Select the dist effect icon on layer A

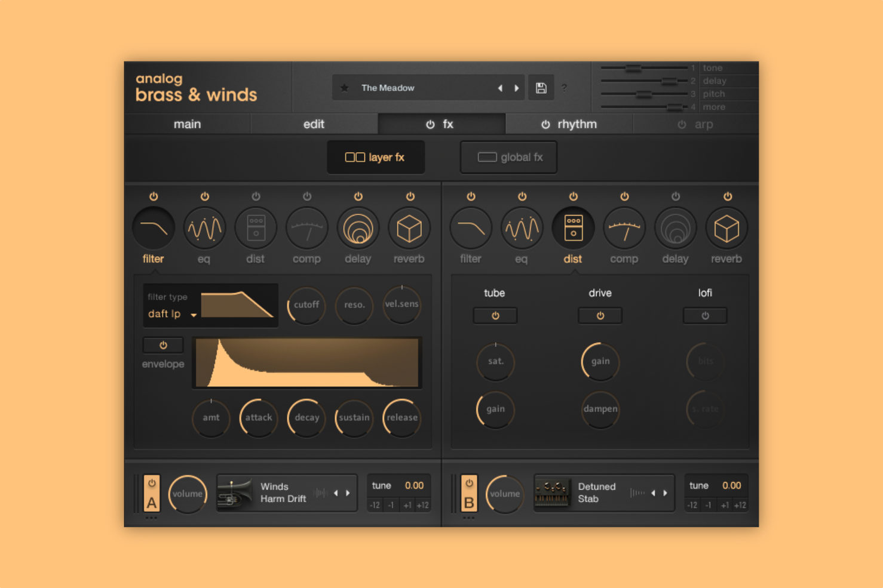coord(256,227)
